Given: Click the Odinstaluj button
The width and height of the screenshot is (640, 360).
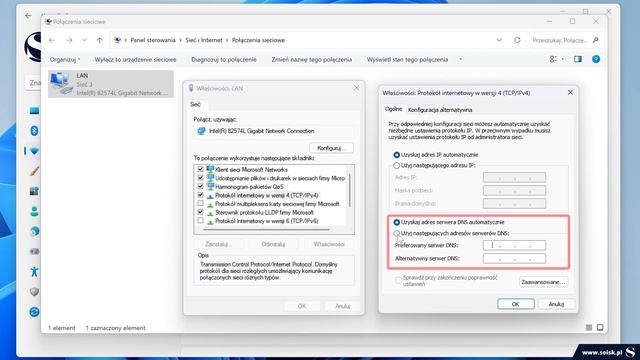Looking at the screenshot, I should (x=273, y=244).
